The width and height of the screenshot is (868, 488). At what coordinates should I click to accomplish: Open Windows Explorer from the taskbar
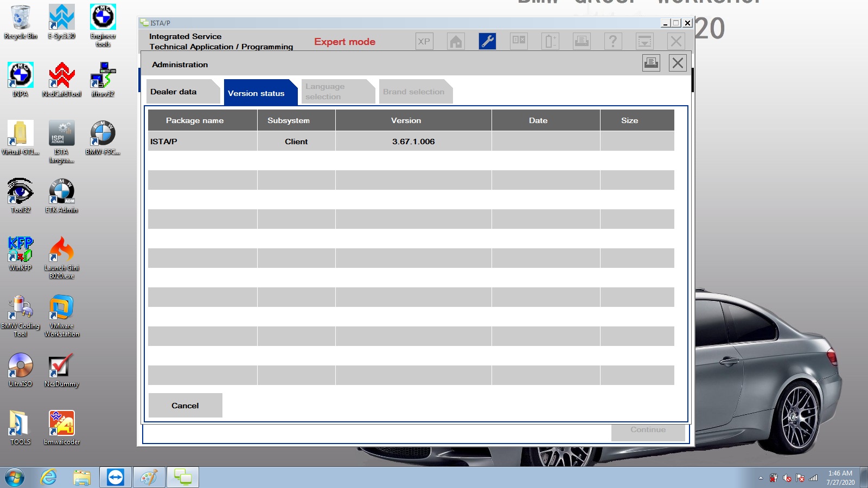tap(82, 478)
